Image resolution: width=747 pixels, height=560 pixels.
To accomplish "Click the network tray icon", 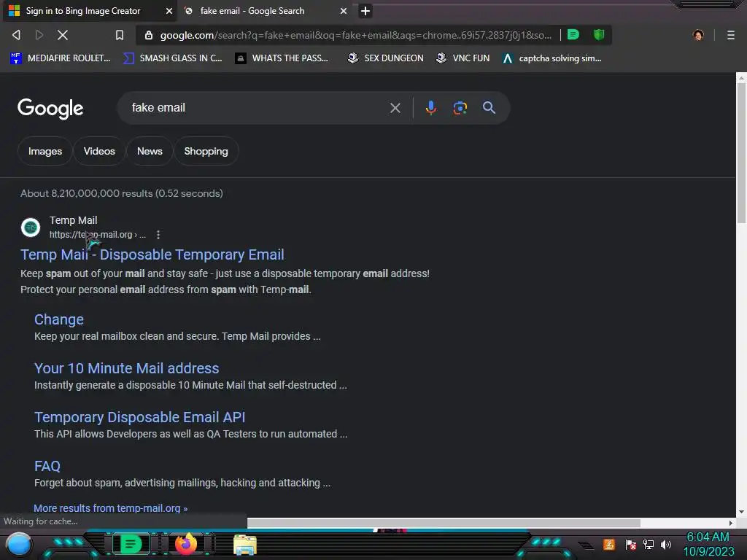I will tap(648, 544).
